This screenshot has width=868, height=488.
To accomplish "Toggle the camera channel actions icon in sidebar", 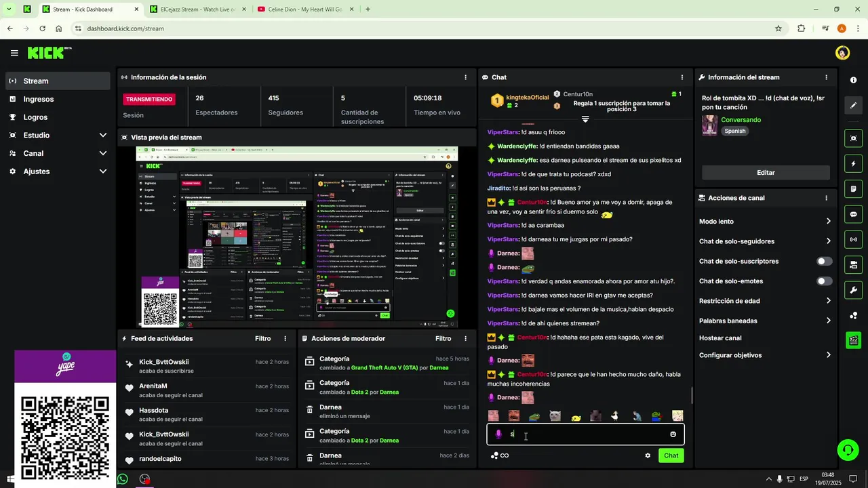I will [x=853, y=264].
